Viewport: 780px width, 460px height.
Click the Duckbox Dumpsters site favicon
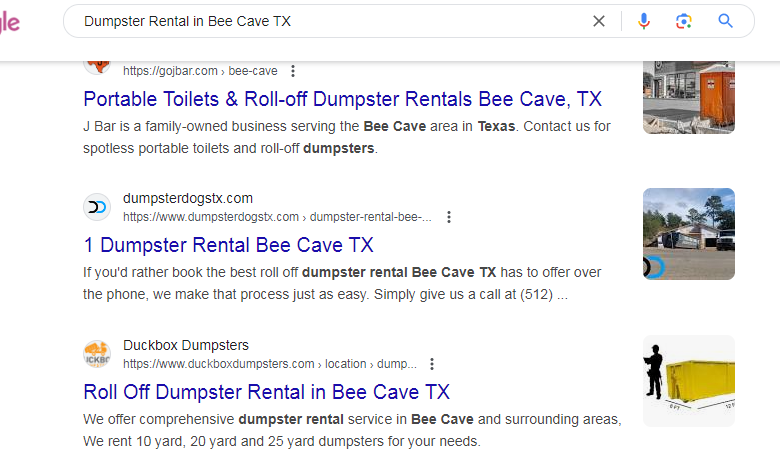pos(97,354)
